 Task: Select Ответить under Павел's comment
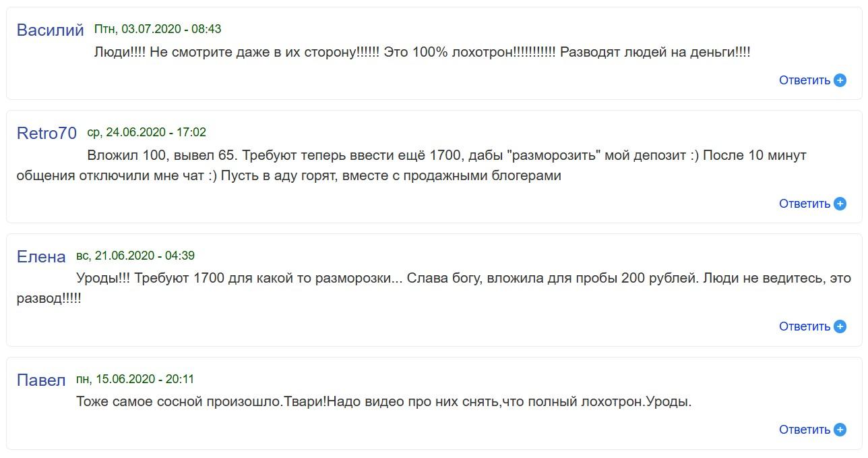click(805, 430)
